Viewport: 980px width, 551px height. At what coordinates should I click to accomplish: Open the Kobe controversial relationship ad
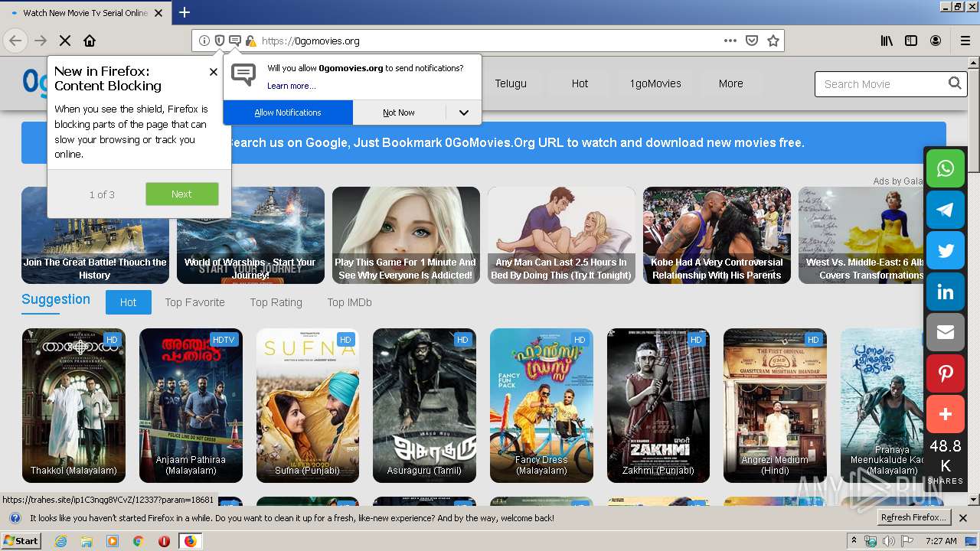pyautogui.click(x=717, y=235)
